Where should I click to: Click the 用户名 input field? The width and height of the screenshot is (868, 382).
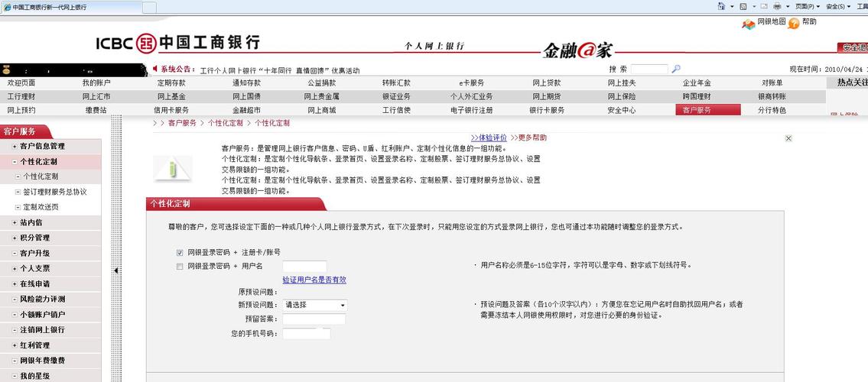(x=304, y=267)
